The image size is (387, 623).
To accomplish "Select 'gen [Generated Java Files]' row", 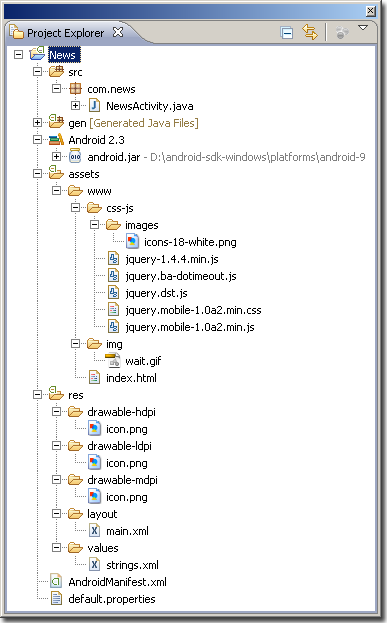I will (133, 123).
